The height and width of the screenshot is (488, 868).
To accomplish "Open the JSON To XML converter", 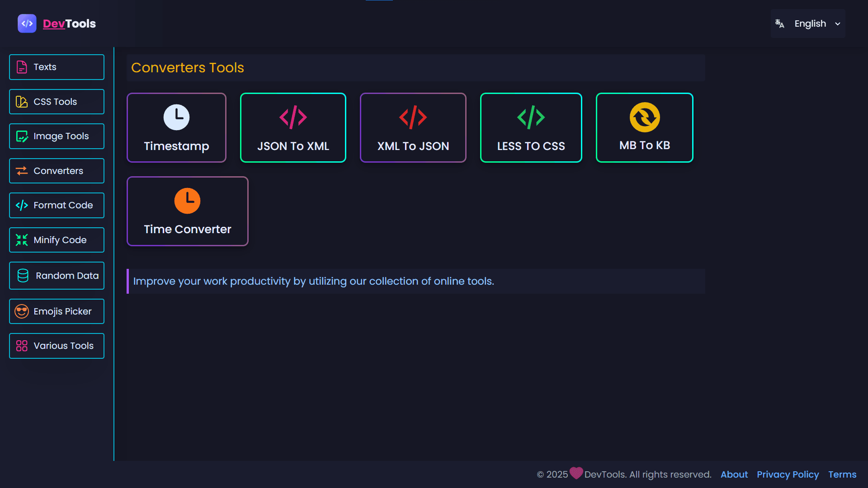I will [293, 127].
